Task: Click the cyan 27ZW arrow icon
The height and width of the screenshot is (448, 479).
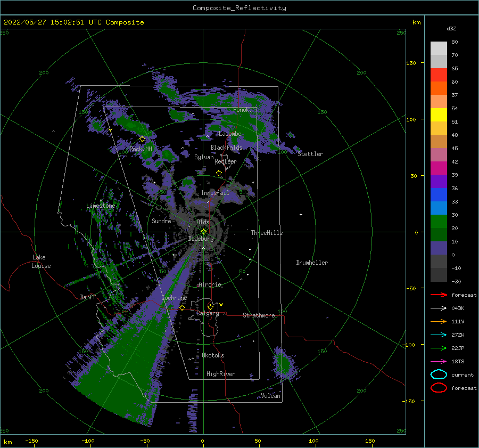Action: pos(439,335)
